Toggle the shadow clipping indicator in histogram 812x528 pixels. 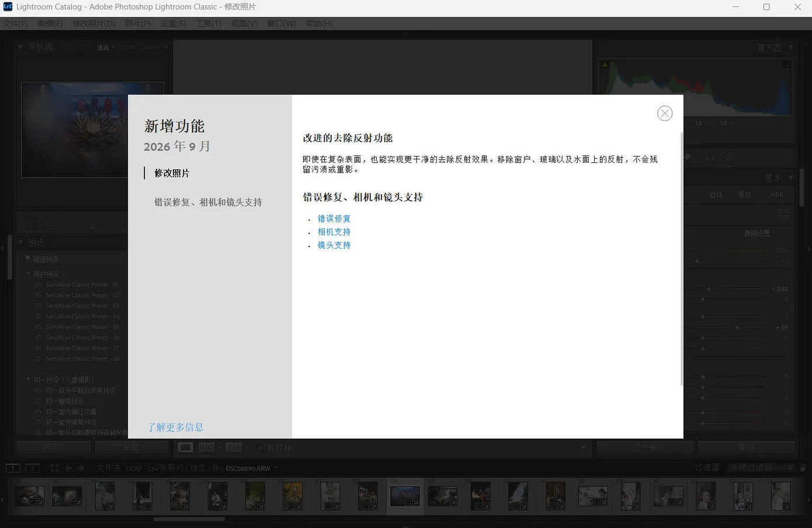tap(605, 65)
